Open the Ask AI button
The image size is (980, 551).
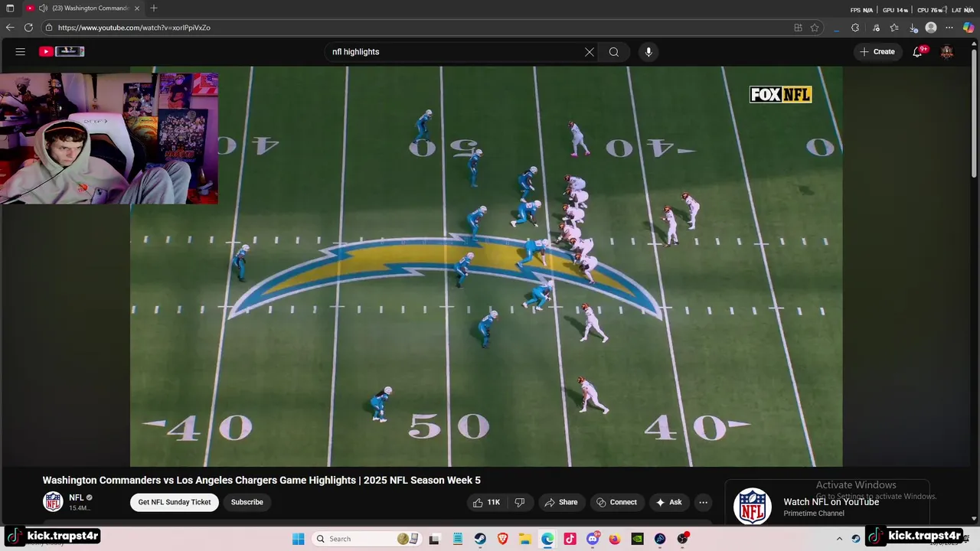click(668, 502)
